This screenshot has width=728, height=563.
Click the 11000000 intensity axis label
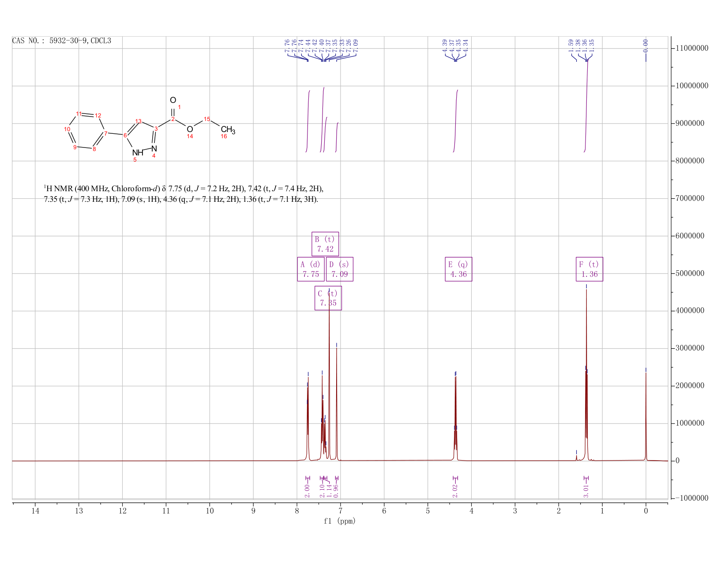692,48
